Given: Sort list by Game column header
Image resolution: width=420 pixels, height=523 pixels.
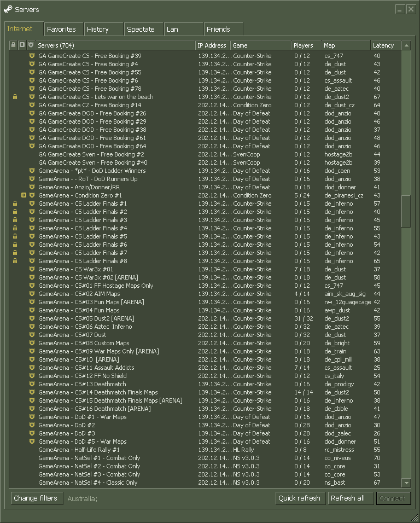Looking at the screenshot, I should tap(261, 45).
